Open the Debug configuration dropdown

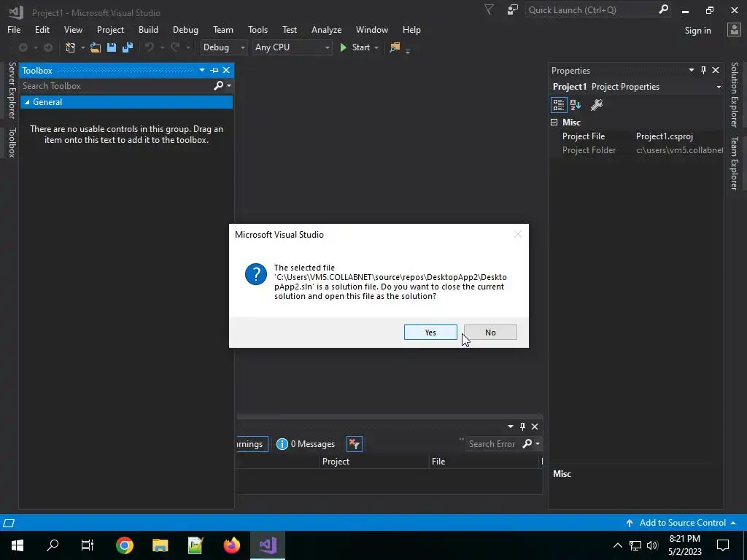[223, 47]
